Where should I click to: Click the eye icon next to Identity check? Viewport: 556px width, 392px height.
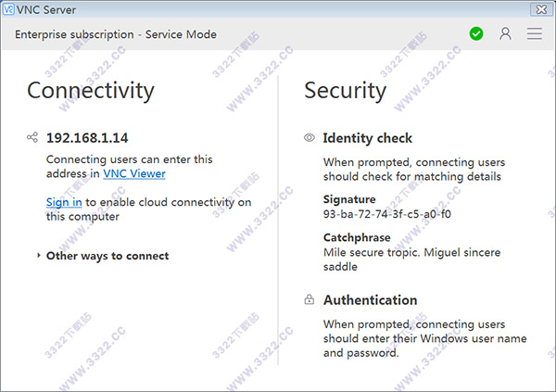310,138
